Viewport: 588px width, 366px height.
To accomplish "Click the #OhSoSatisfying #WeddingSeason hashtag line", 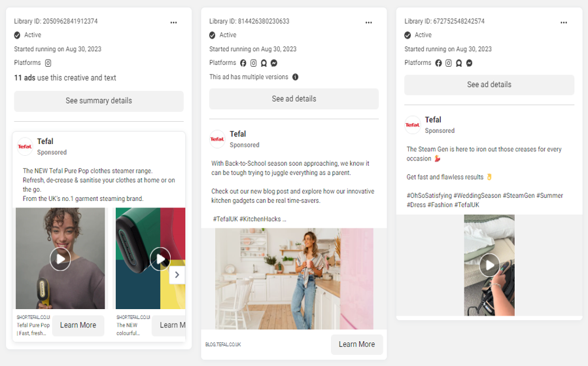I will [x=485, y=200].
